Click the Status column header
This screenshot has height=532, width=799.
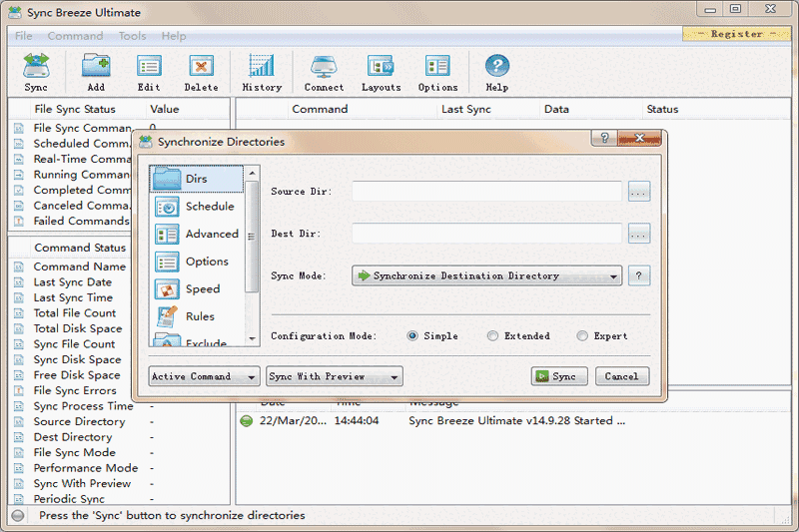coord(662,109)
